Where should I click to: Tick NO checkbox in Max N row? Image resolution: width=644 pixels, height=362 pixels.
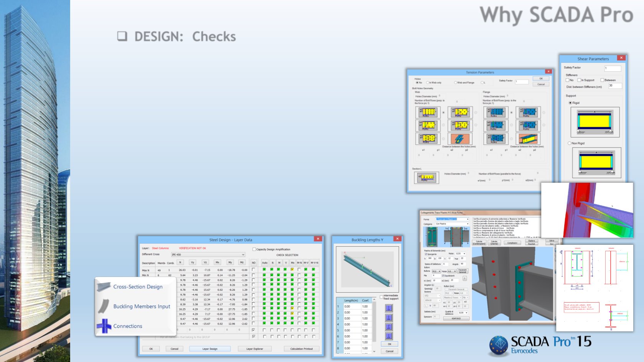[253, 270]
